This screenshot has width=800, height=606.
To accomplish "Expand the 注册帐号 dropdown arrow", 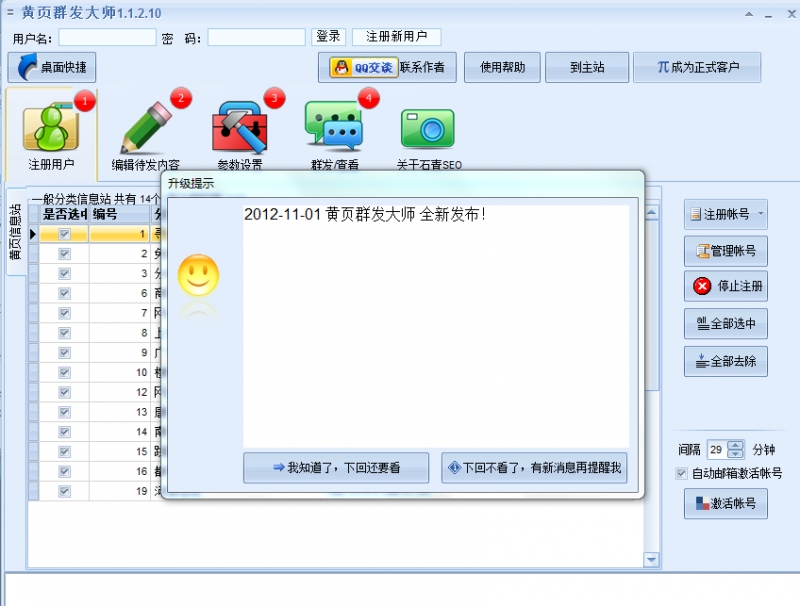I will click(761, 213).
